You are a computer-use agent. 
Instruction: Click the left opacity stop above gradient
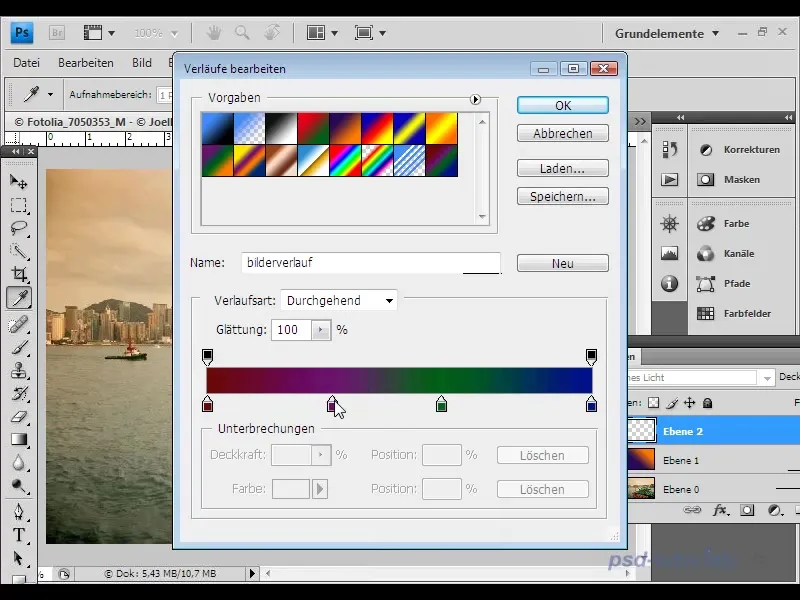[x=207, y=357]
